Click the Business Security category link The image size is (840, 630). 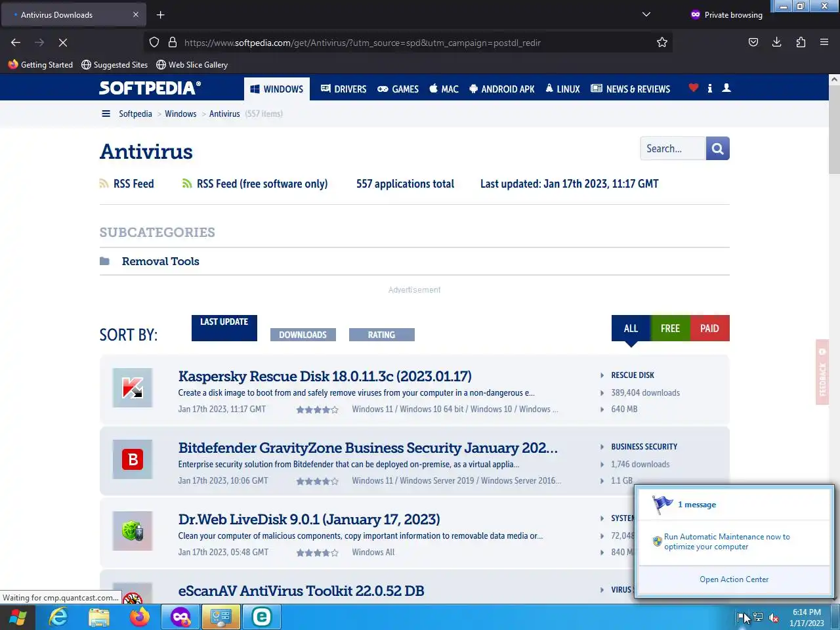pos(644,447)
